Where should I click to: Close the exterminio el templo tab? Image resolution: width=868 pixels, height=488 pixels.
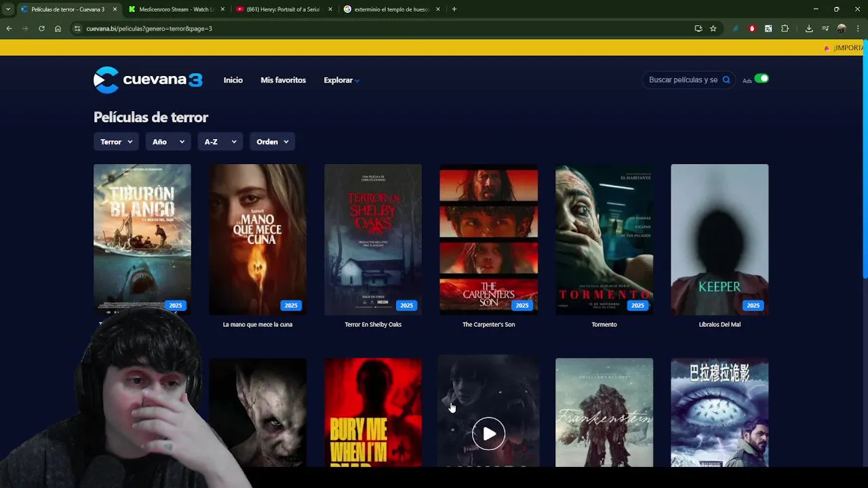click(438, 9)
